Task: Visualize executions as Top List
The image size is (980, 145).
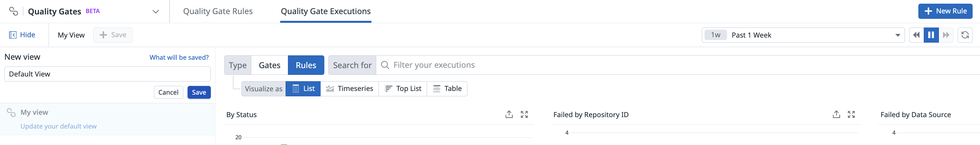Action: point(402,89)
